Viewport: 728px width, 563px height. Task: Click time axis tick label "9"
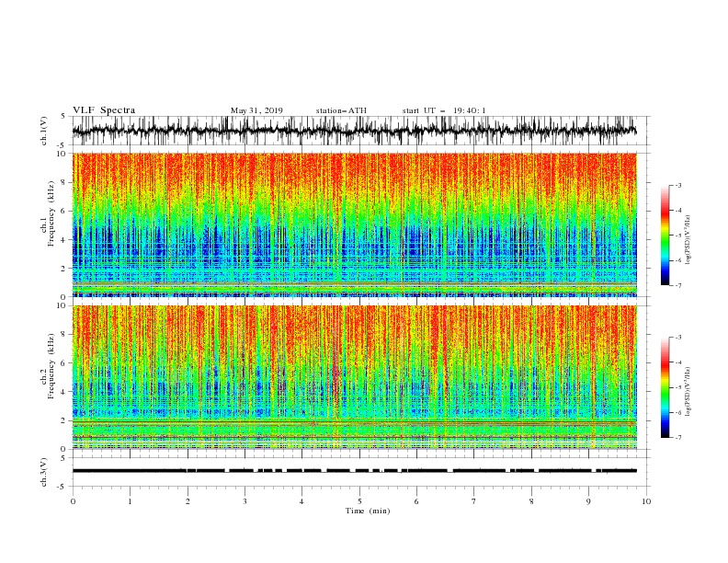588,501
